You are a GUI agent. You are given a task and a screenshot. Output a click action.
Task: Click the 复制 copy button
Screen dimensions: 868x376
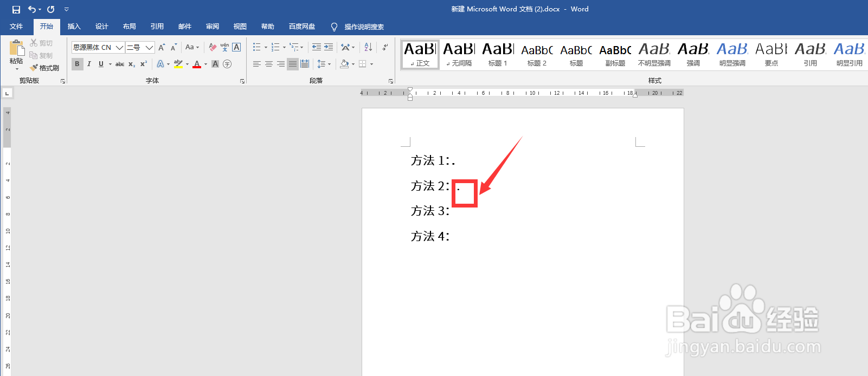(41, 55)
